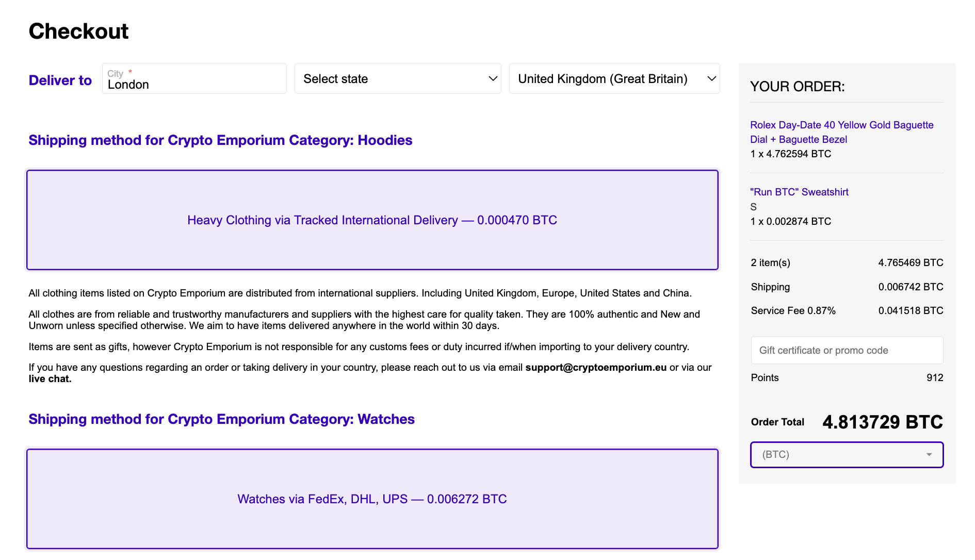Open the "Run BTC" Sweatshirt product link
Viewport: 975px width, 560px height.
tap(799, 192)
